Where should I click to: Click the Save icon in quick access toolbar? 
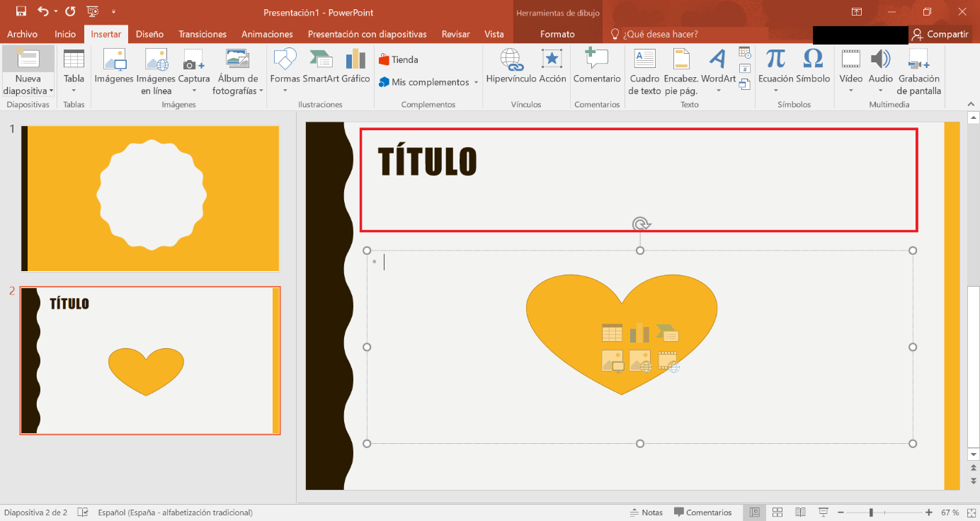tap(21, 11)
